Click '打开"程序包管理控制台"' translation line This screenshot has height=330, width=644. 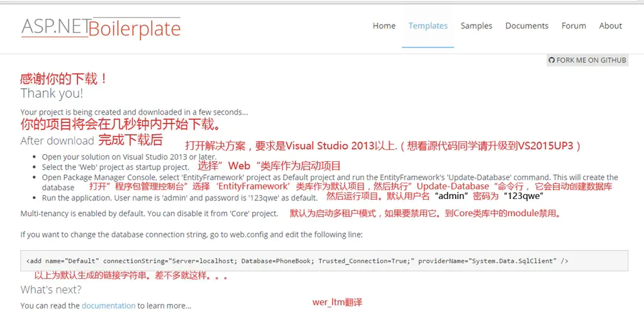[351, 186]
